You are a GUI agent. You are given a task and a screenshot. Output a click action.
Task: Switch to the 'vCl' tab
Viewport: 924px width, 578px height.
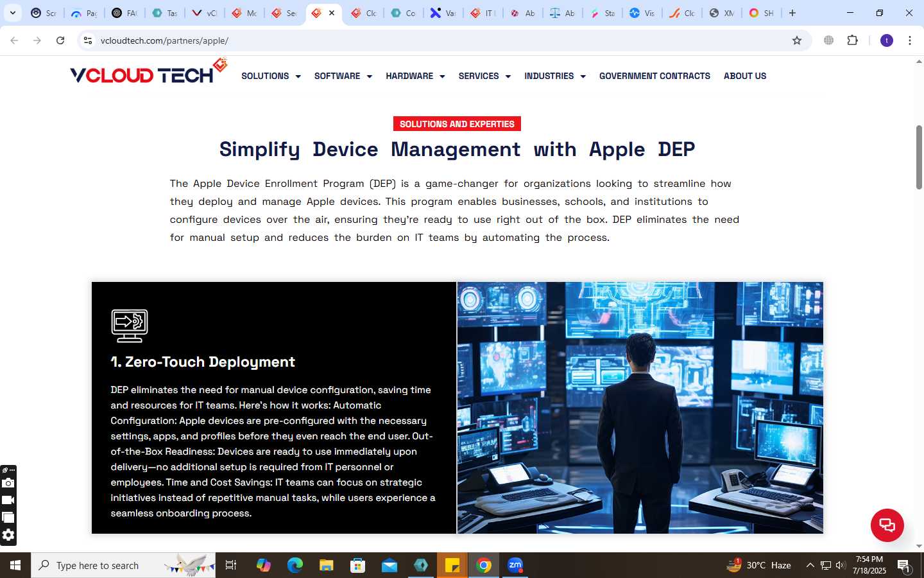(205, 13)
